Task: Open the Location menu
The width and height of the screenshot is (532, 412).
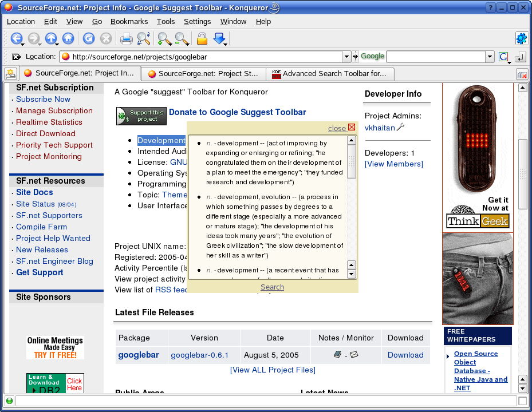Action: click(21, 22)
